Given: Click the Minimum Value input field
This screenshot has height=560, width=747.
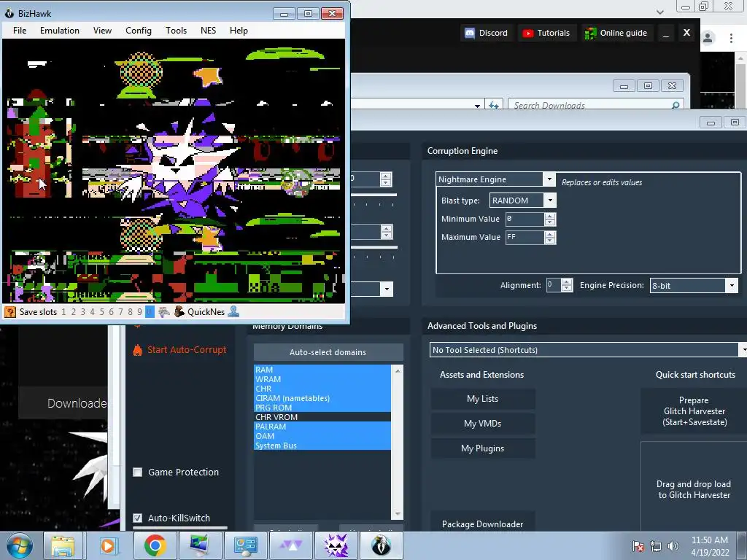Looking at the screenshot, I should pyautogui.click(x=525, y=219).
